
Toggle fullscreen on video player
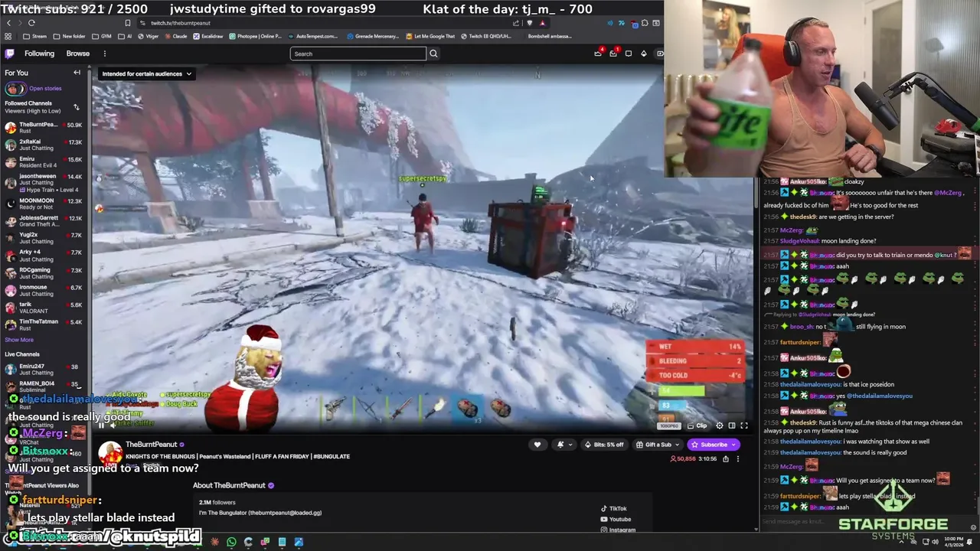[x=744, y=425]
